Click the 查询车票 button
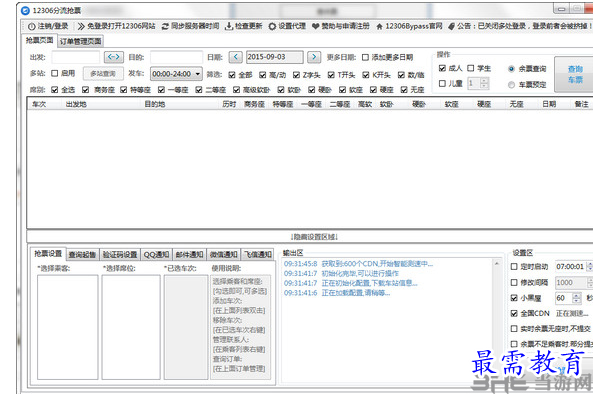Screen dimensions: 593x394 click(574, 74)
